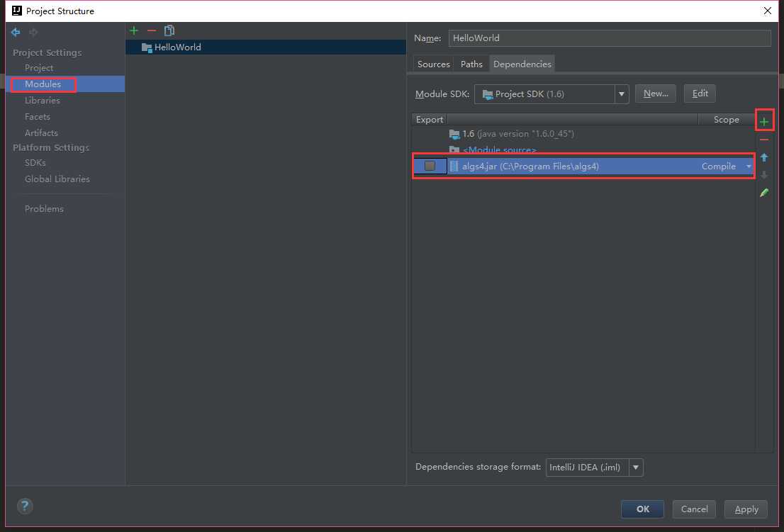Open Problems in the sidebar

[x=44, y=209]
